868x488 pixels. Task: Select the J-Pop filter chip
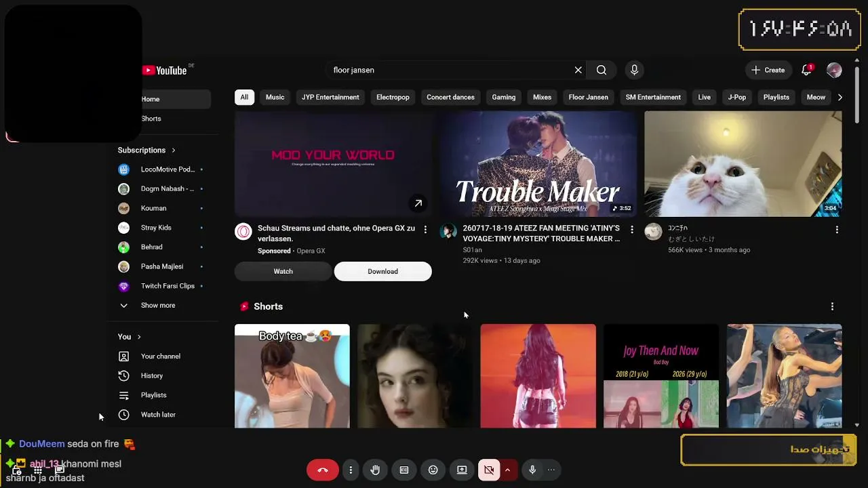(x=737, y=97)
